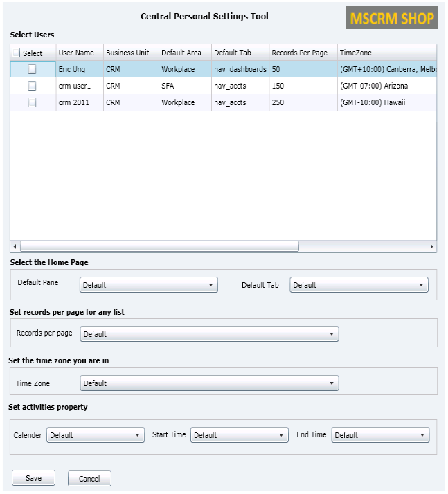Viewport: 448px width, 494px height.
Task: Click the TimeZone column header
Action: tap(355, 53)
